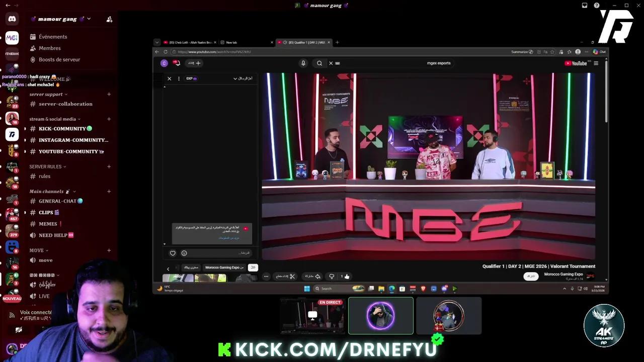644x362 pixels.
Task: Invite people with the add-member icon
Action: click(109, 19)
